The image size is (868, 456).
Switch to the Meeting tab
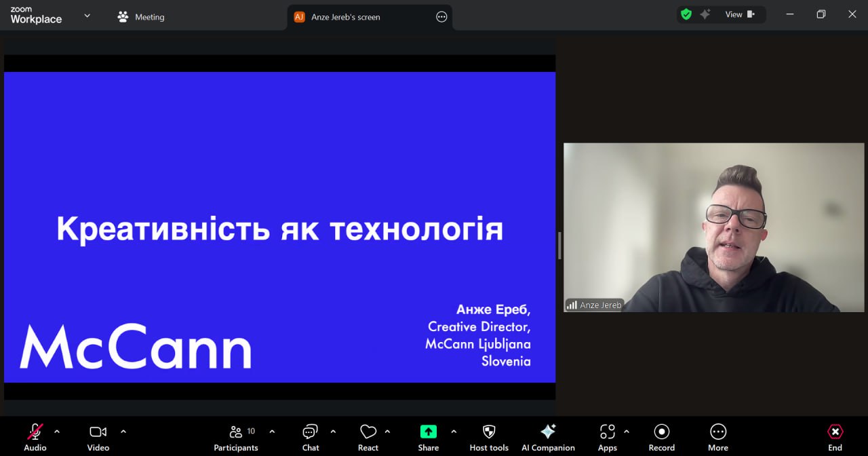click(x=141, y=17)
